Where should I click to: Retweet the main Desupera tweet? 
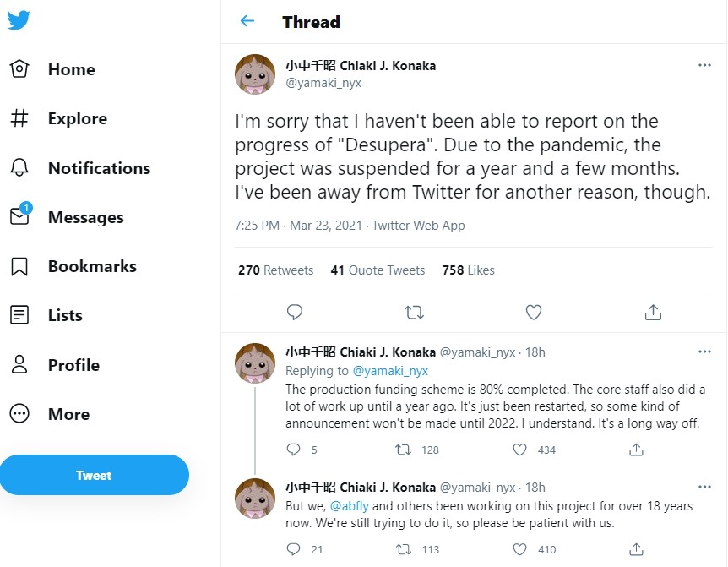(x=414, y=313)
